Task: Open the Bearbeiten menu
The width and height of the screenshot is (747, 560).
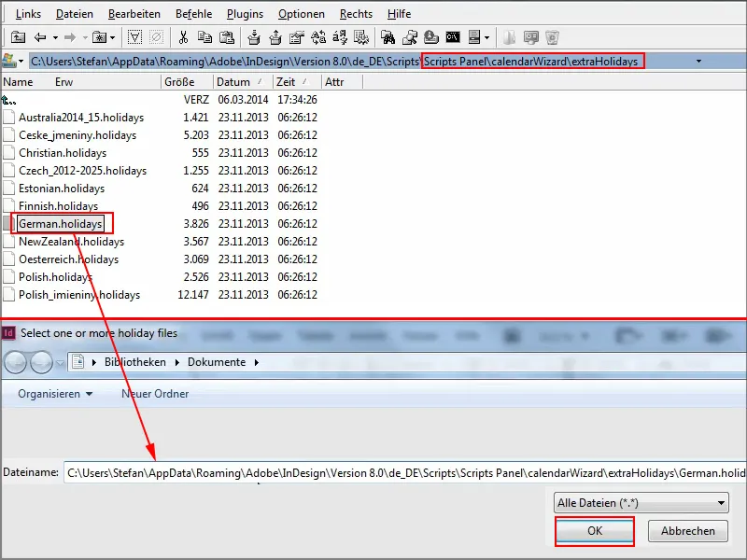Action: (134, 14)
